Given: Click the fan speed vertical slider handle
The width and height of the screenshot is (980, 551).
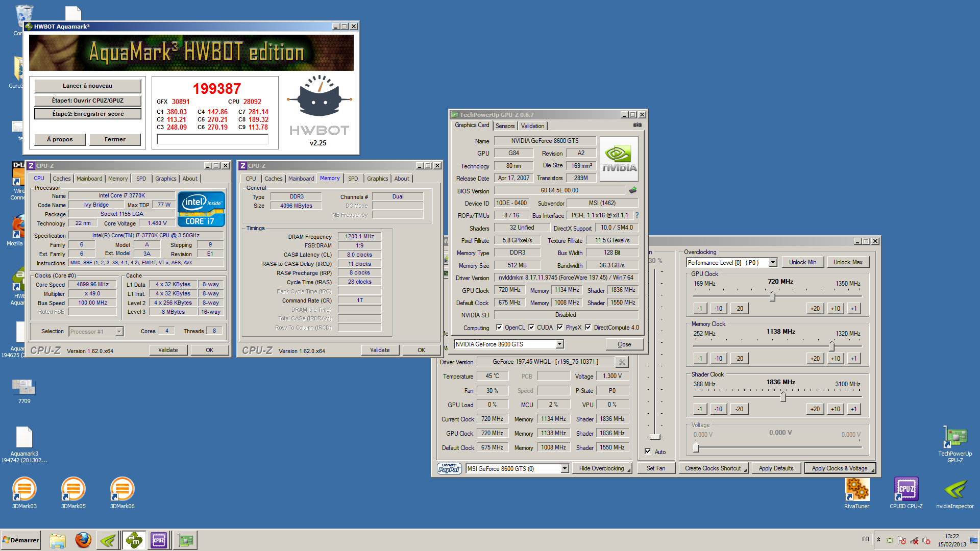Looking at the screenshot, I should [655, 437].
